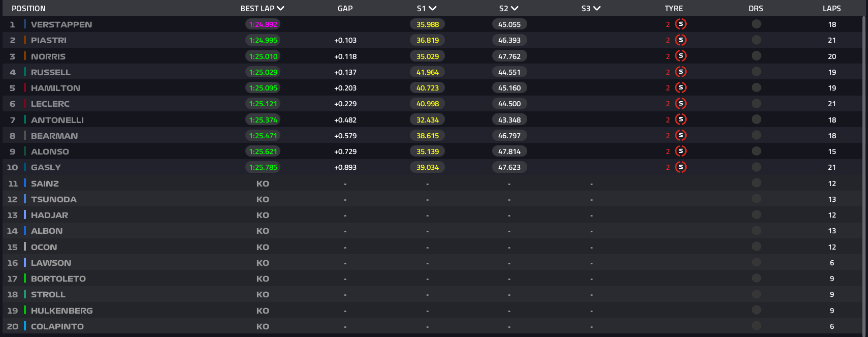868x337 pixels.
Task: Click Verstappen's soft tyre icon
Action: coord(681,24)
